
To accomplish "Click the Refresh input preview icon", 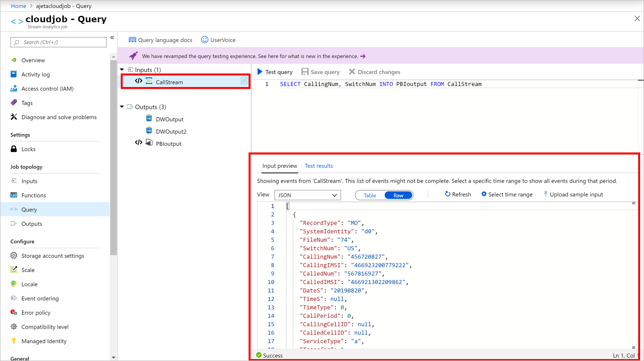I will (x=447, y=194).
